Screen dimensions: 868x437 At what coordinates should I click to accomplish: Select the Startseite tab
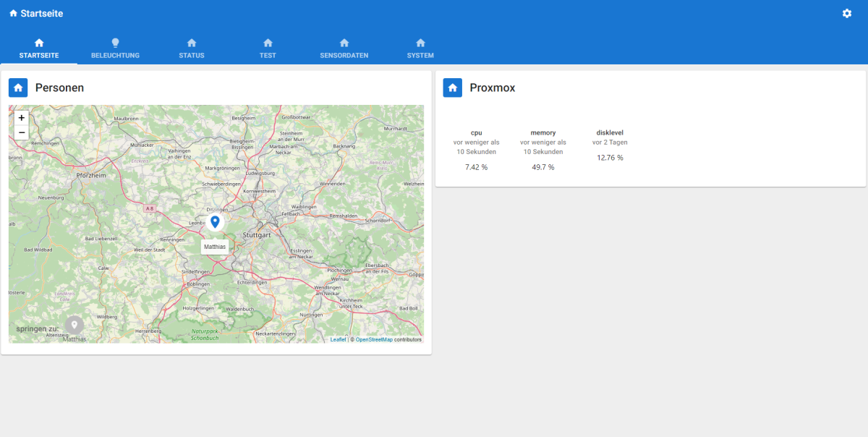[39, 48]
